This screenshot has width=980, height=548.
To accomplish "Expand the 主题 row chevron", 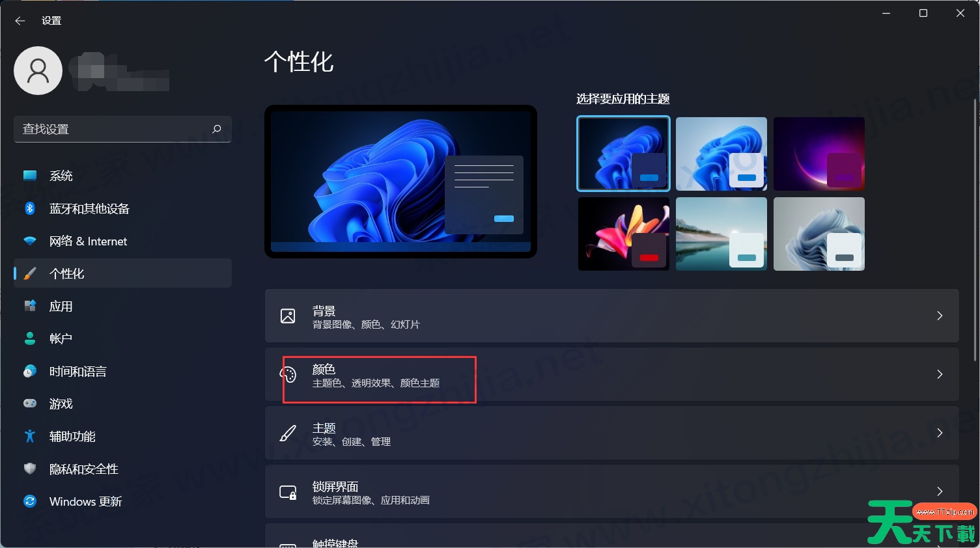I will [x=940, y=433].
